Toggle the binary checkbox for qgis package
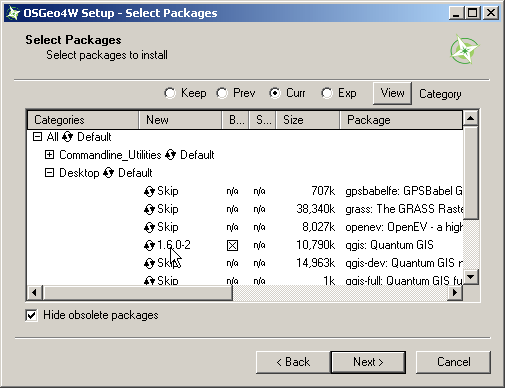This screenshot has height=388, width=505. point(232,246)
